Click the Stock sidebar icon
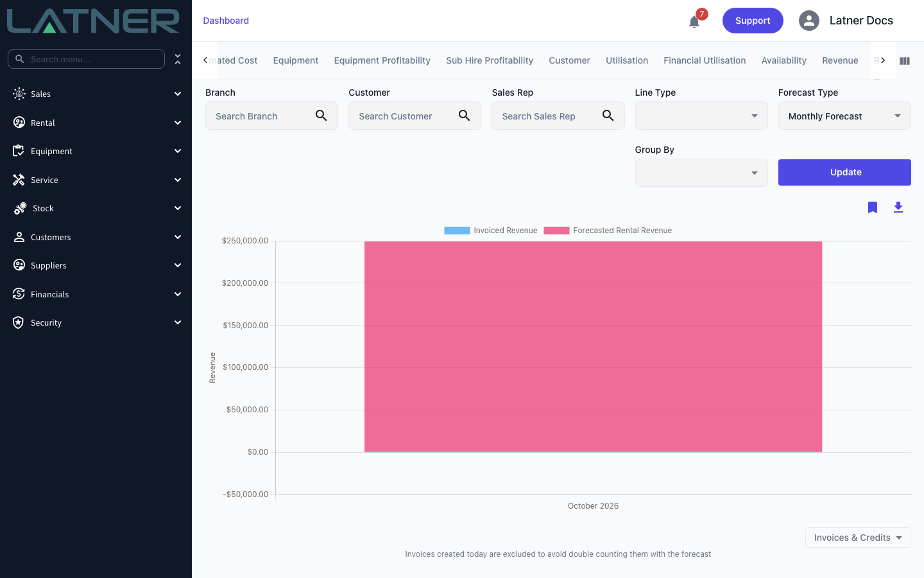 [x=20, y=208]
